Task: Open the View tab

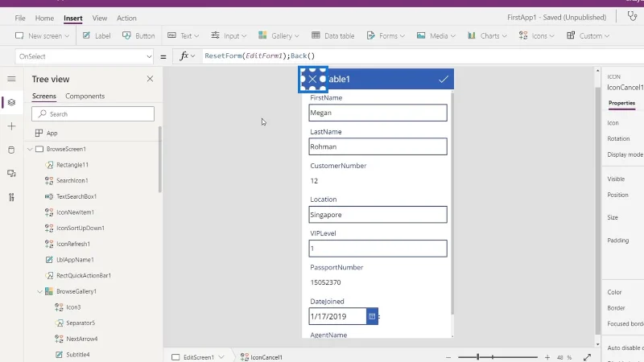Action: pos(100,18)
